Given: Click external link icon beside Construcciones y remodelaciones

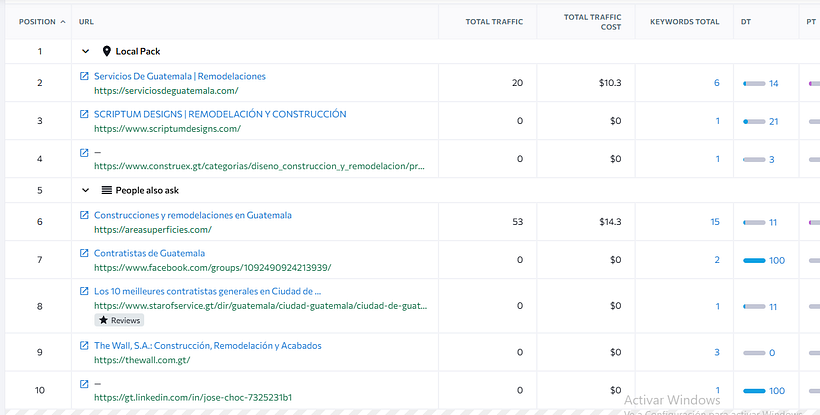Looking at the screenshot, I should pyautogui.click(x=84, y=215).
